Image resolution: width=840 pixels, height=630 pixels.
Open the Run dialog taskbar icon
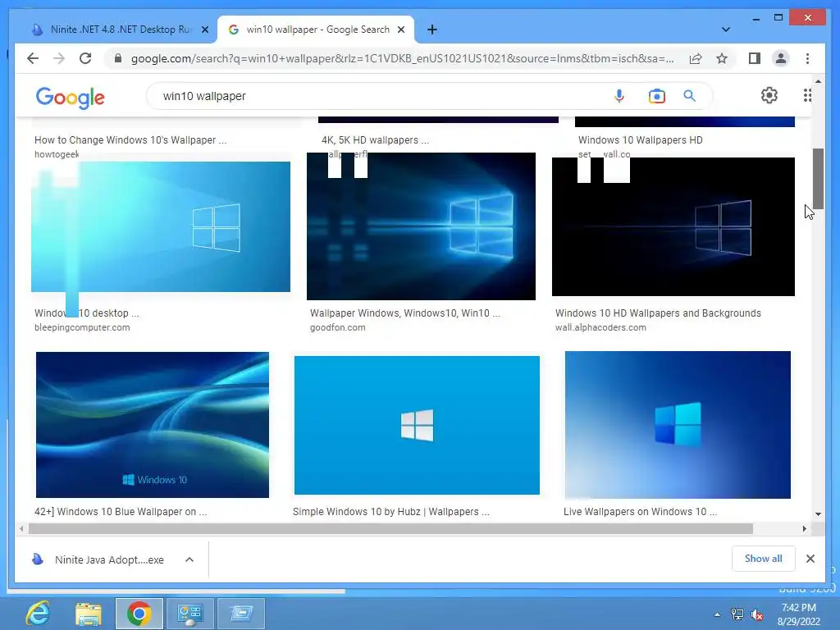click(x=241, y=614)
